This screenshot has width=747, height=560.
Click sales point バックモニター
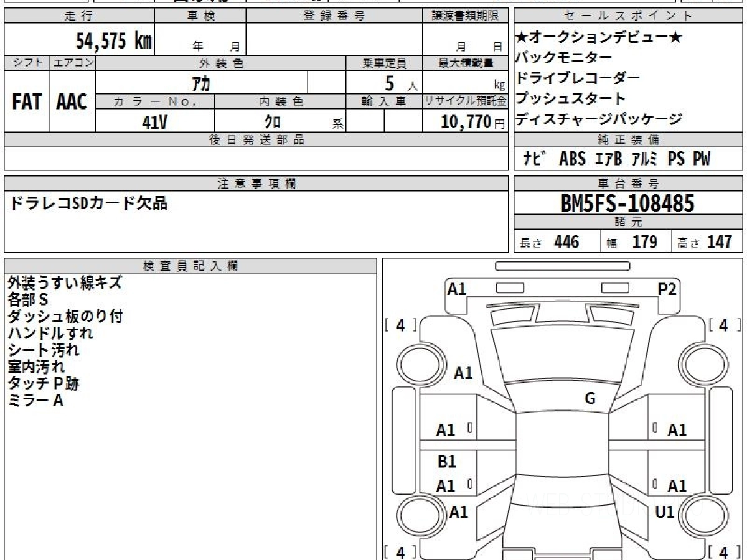tap(564, 58)
